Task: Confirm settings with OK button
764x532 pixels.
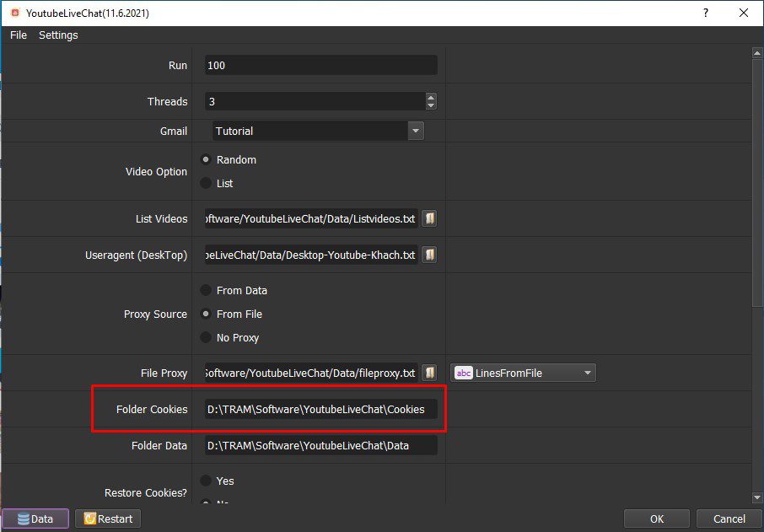Action: [x=657, y=519]
